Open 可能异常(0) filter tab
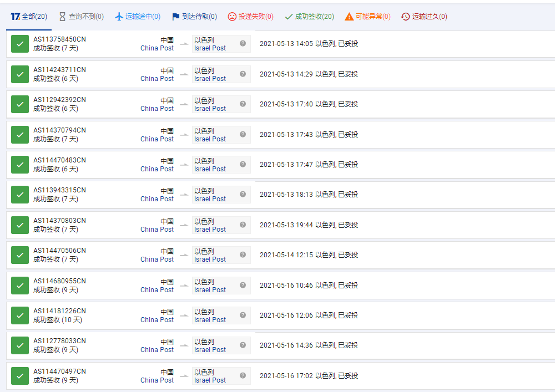Screen dimensions: 555x392 coord(367,17)
